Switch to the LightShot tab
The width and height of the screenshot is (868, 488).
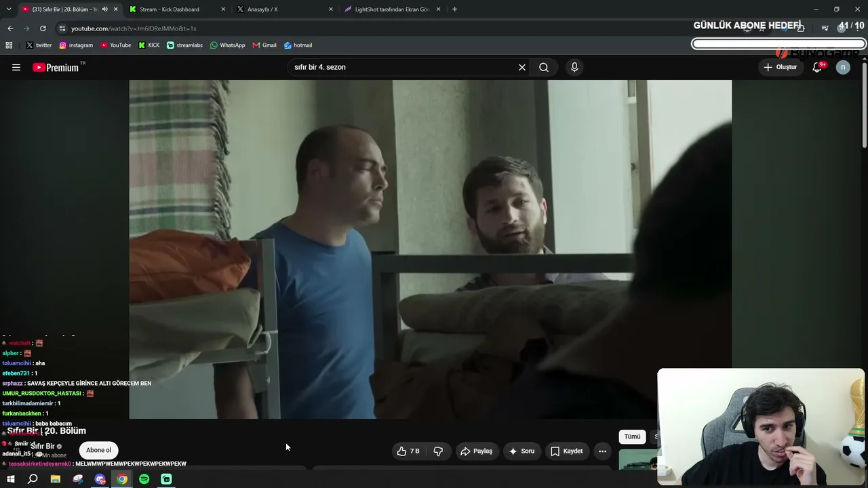(x=393, y=9)
